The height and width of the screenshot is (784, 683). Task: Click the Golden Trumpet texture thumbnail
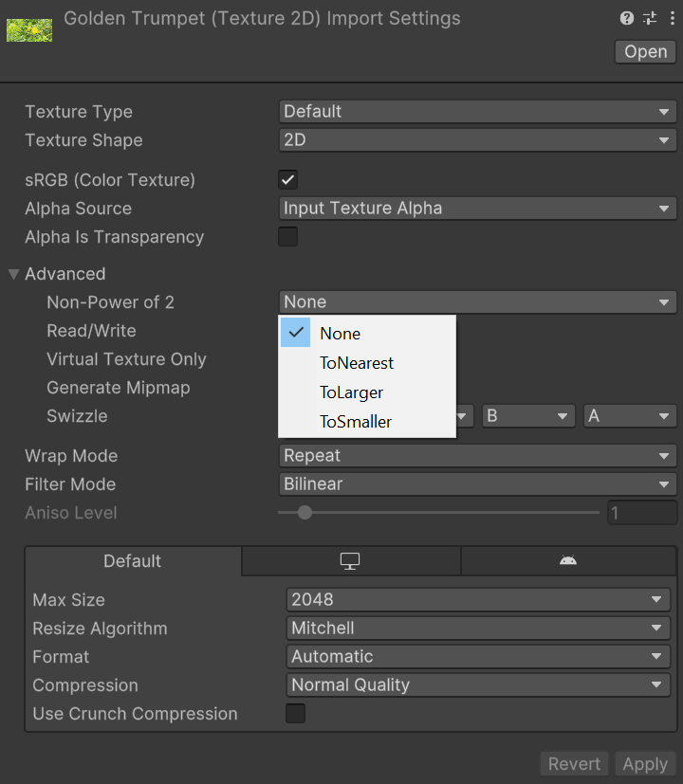click(28, 29)
